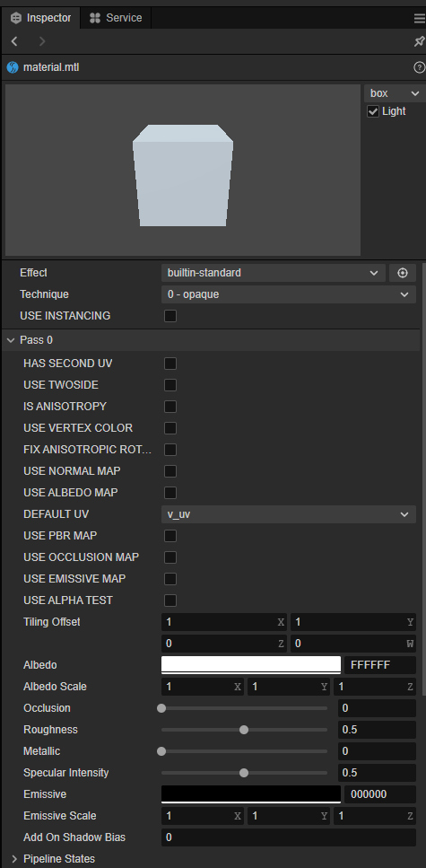Click the material.mtl file icon
The image size is (426, 868).
[13, 67]
